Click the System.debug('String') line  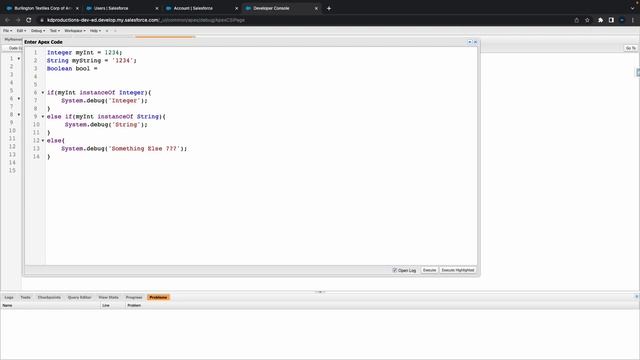106,124
